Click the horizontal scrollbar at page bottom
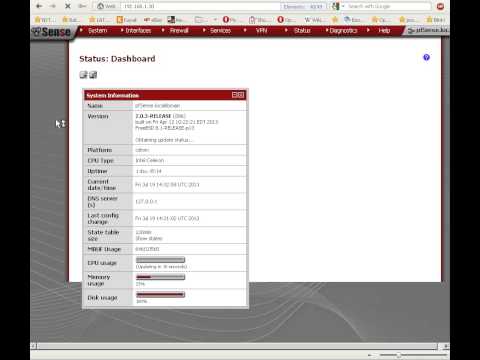Screen dimensions: 480x360 coord(237,346)
